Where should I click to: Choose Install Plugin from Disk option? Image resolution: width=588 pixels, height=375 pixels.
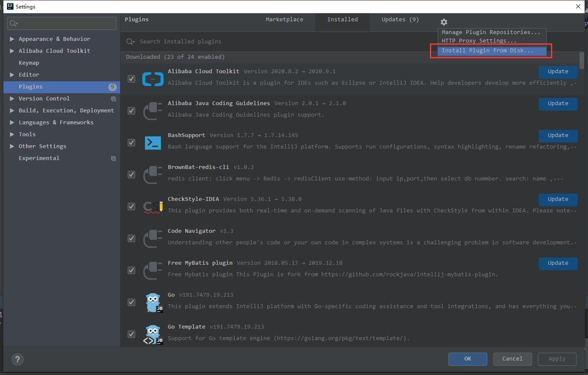pyautogui.click(x=487, y=51)
